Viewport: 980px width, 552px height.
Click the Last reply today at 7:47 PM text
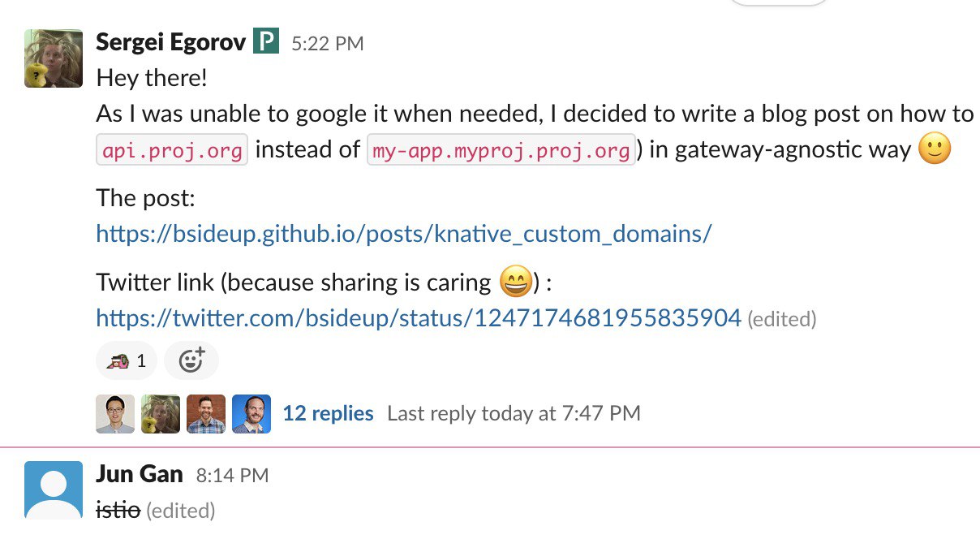[x=514, y=413]
